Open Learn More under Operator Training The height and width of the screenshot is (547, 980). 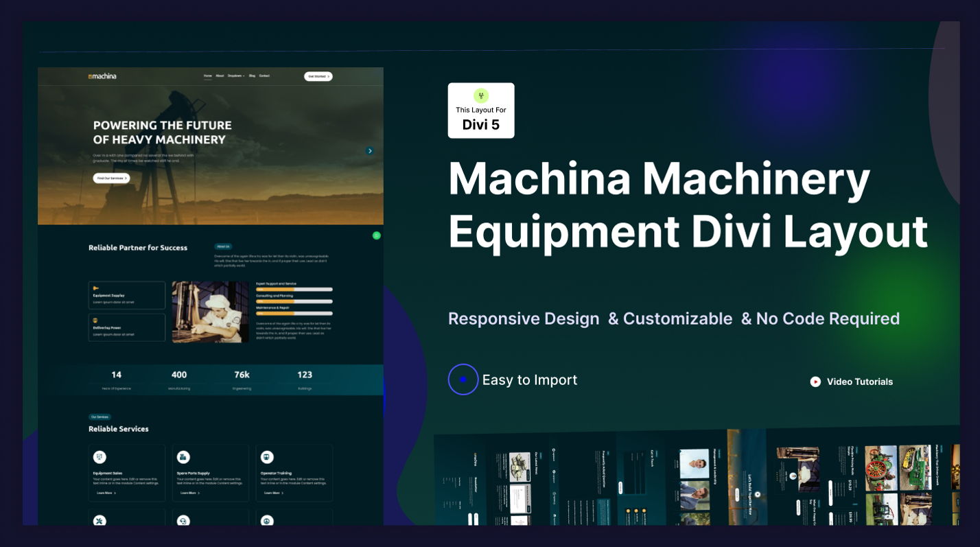(x=274, y=493)
